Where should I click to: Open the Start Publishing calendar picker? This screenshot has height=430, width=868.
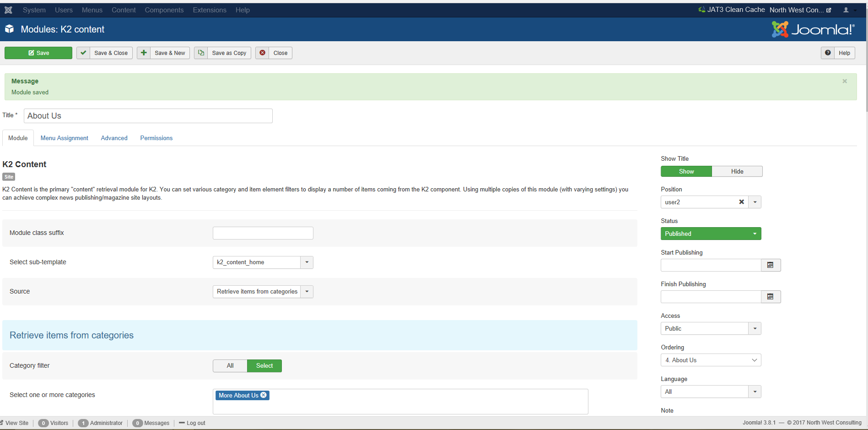point(771,265)
